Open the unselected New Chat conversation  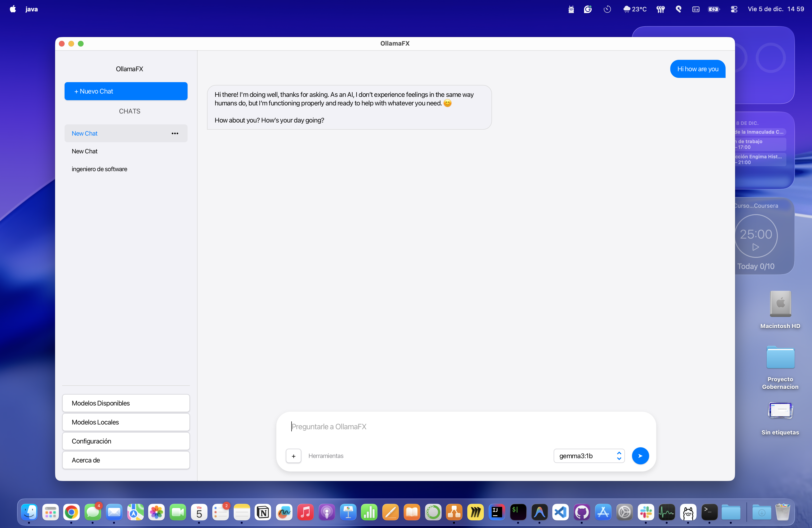[x=126, y=151]
